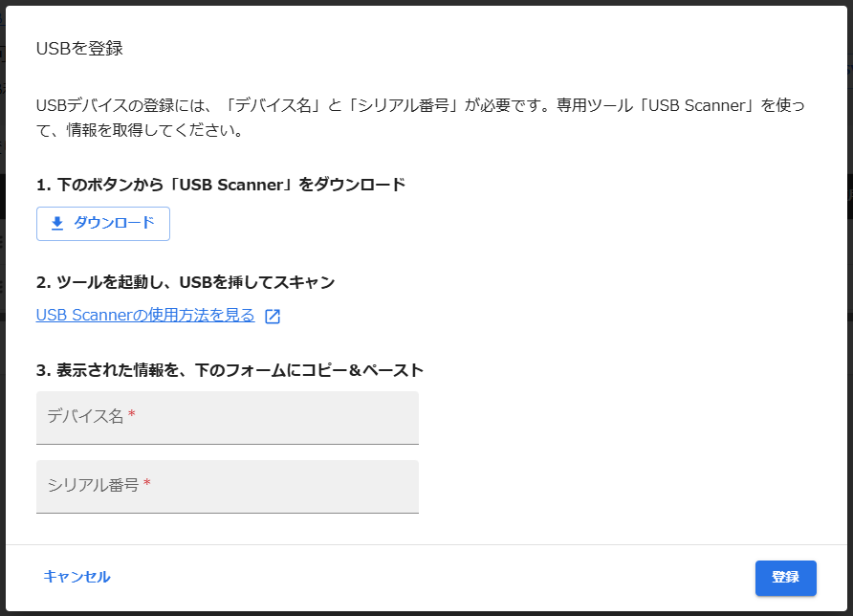Click the introductory description paragraph
The image size is (853, 616).
(x=420, y=118)
